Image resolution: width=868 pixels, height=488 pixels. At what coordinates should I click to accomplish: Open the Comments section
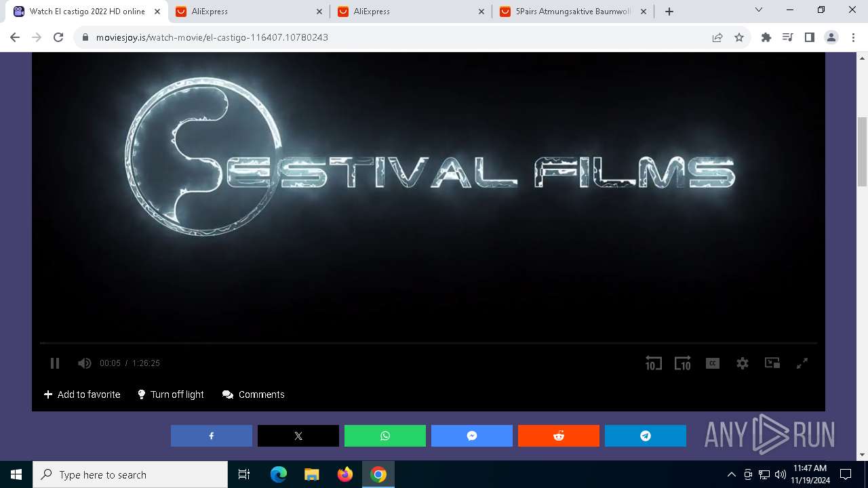(254, 394)
